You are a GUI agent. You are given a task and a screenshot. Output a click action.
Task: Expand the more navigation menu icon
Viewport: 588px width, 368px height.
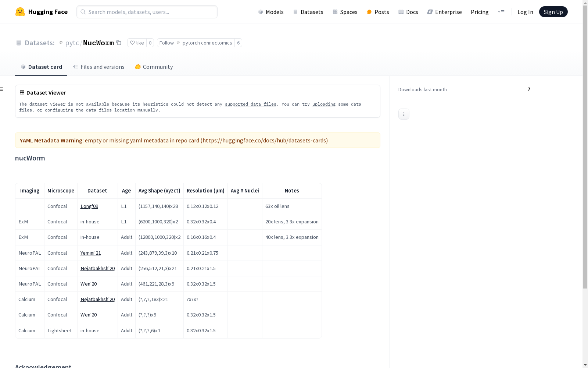(x=501, y=12)
